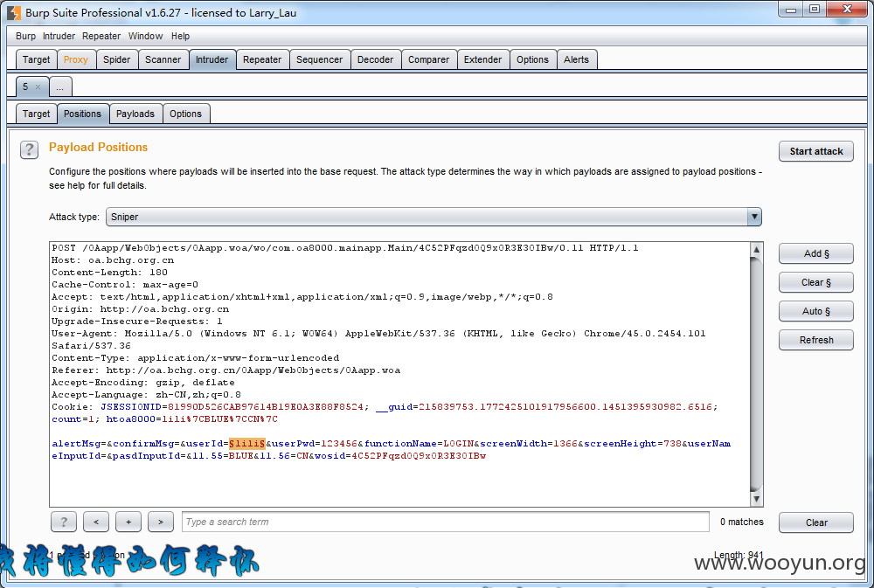874x588 pixels.
Task: Click the highlighted §lili§ payload position
Action: [x=247, y=444]
